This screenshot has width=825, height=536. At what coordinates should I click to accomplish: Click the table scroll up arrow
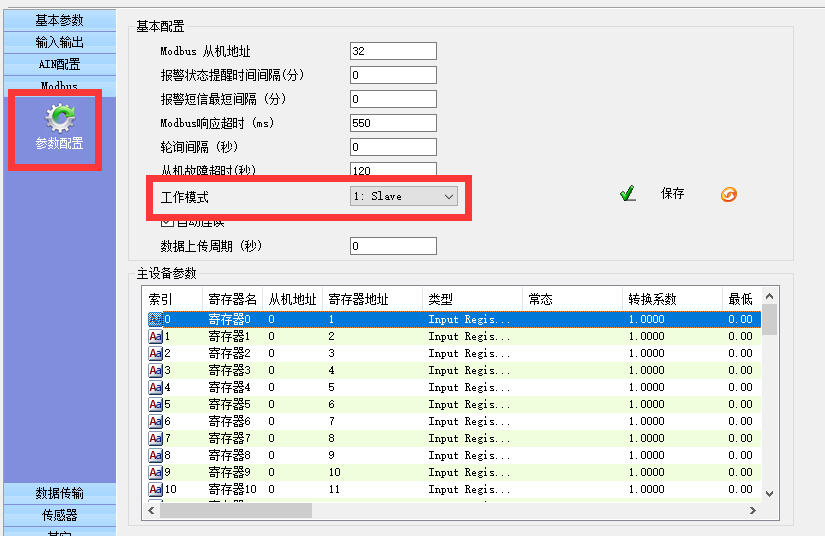pos(769,296)
